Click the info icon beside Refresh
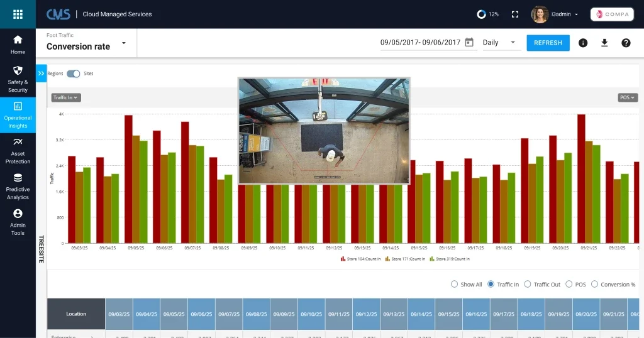The height and width of the screenshot is (338, 644). pos(583,43)
